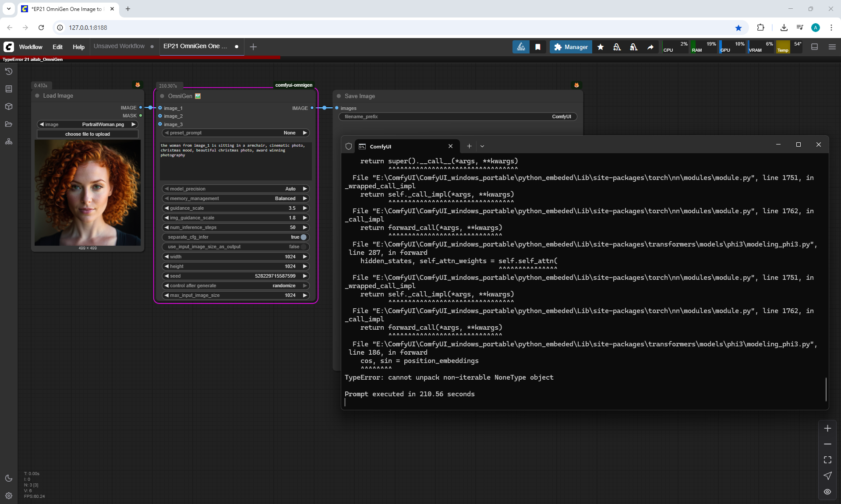Screen dimensions: 841x504
Task: Open the node library sidebar icon
Action: (9, 89)
